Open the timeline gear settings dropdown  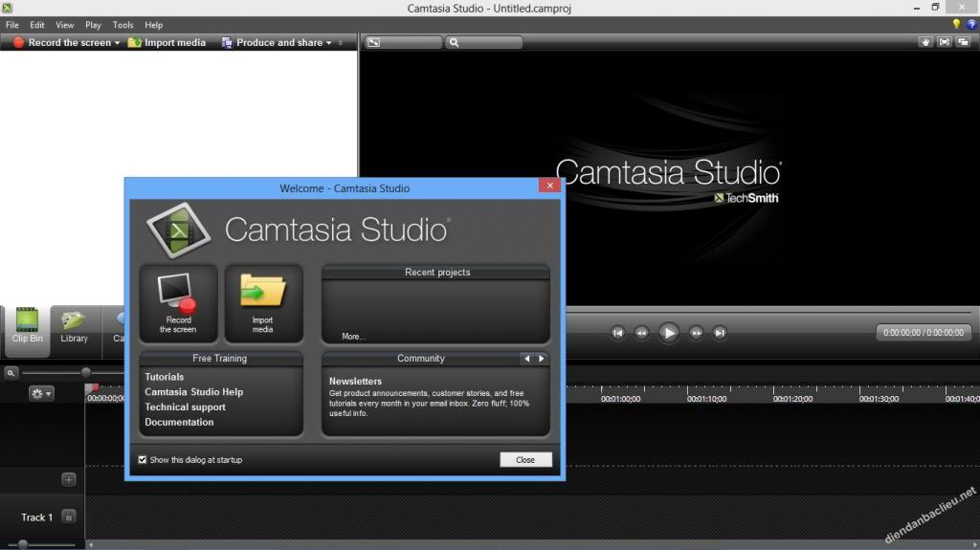click(x=40, y=394)
